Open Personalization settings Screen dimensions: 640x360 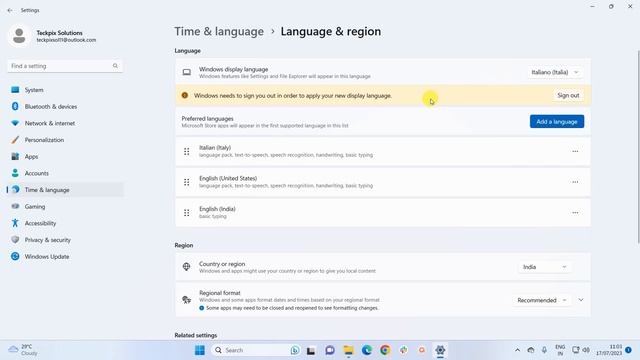(64, 140)
